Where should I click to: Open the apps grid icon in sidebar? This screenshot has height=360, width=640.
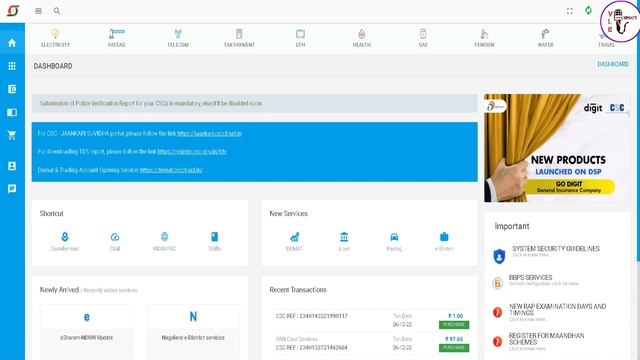tap(12, 66)
